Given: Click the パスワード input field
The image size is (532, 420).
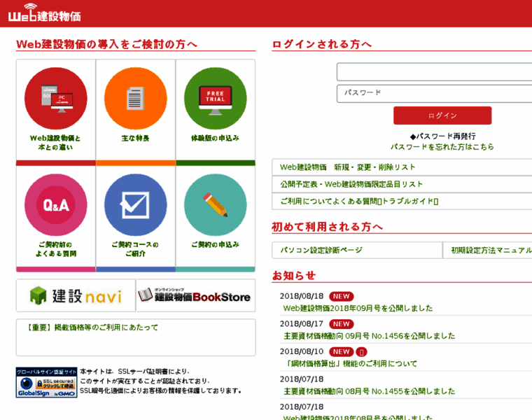Looking at the screenshot, I should click(x=434, y=93).
